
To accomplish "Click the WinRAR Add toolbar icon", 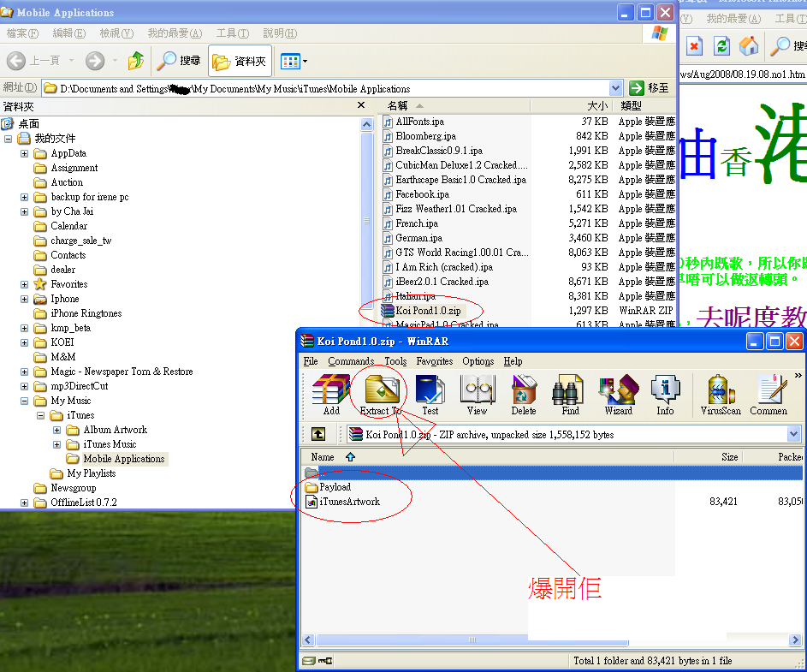I will [330, 394].
